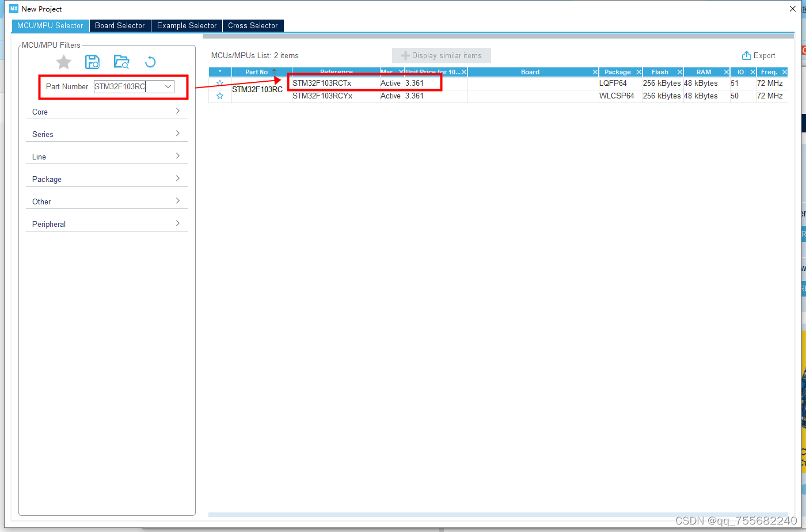This screenshot has width=806, height=532.
Task: Click the horizontal scrollbar below the MCU list
Action: [498, 515]
